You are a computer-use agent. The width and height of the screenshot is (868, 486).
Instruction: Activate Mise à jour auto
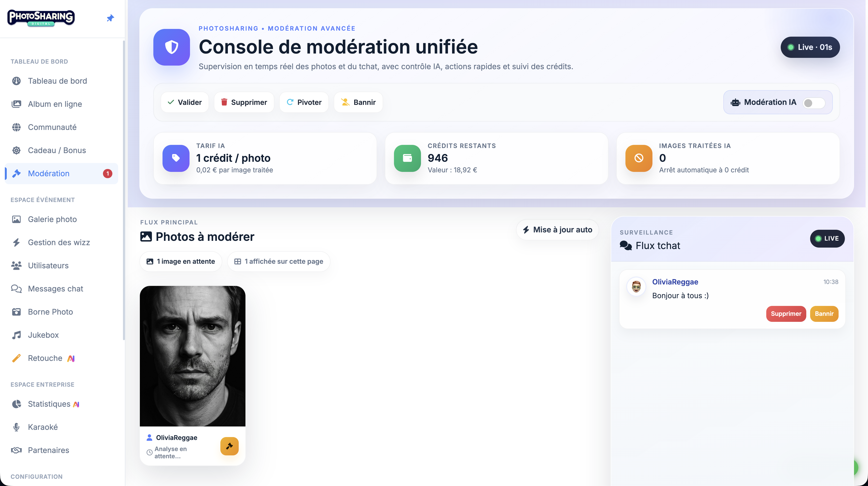pyautogui.click(x=557, y=229)
